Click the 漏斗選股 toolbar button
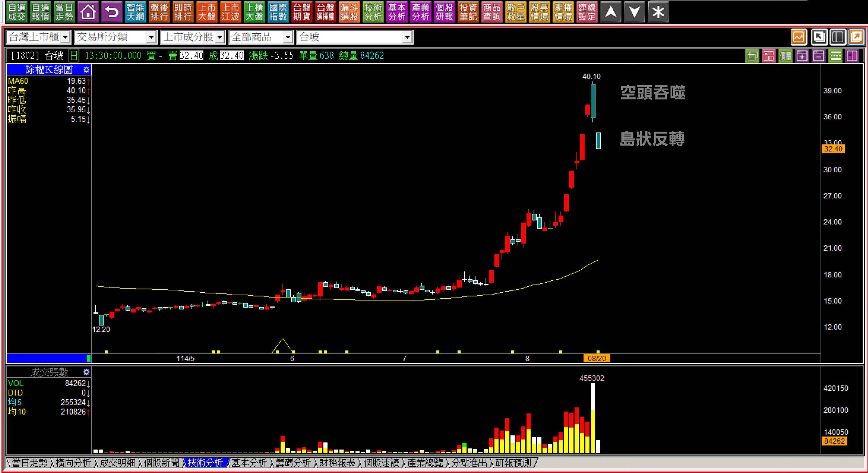The image size is (868, 473). tap(349, 12)
